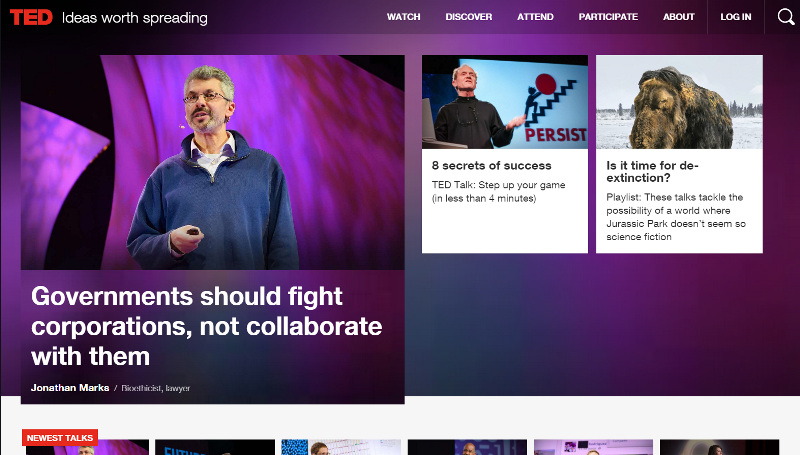Click the 'Playlist: These talks tackle' description
This screenshot has height=455, width=800.
click(x=676, y=217)
